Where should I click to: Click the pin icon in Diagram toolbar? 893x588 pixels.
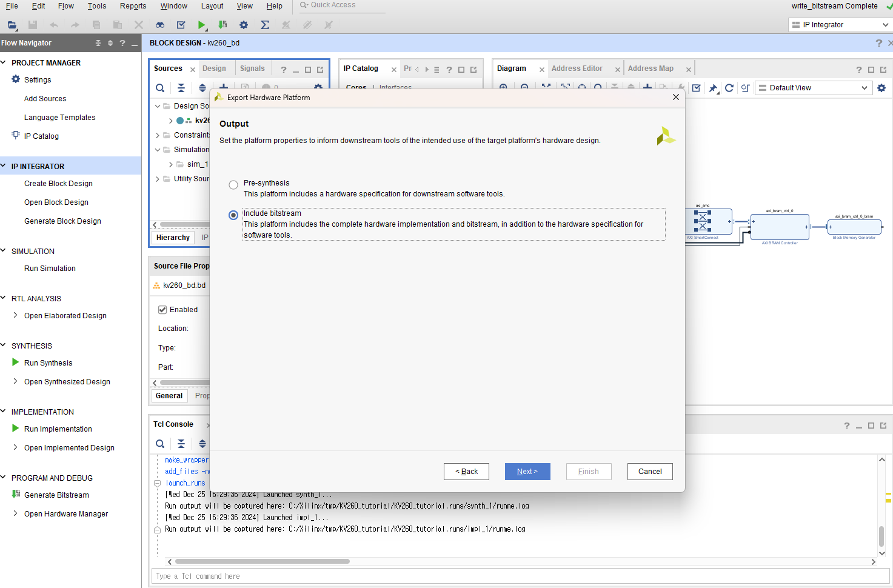713,88
